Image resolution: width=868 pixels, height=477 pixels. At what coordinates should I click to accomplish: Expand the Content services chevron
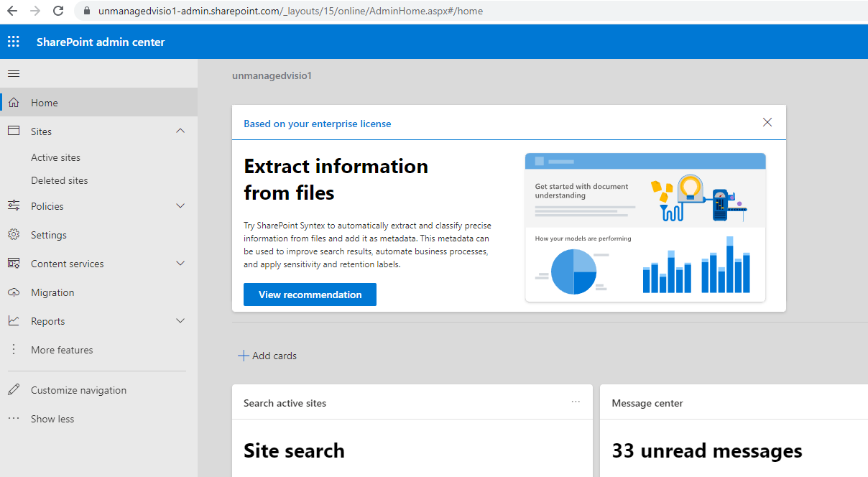click(x=180, y=264)
